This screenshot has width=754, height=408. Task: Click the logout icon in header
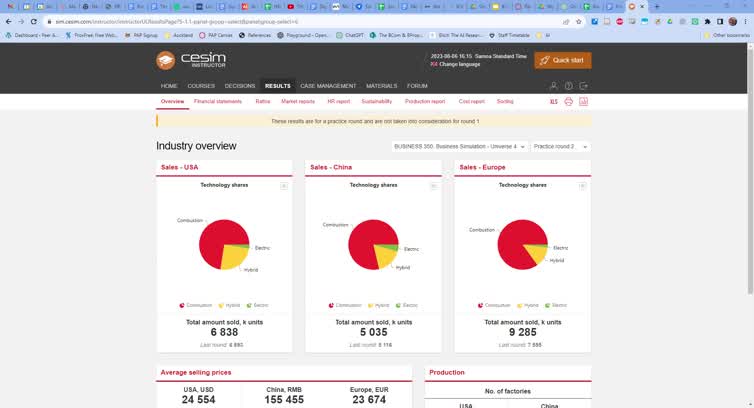pyautogui.click(x=584, y=86)
